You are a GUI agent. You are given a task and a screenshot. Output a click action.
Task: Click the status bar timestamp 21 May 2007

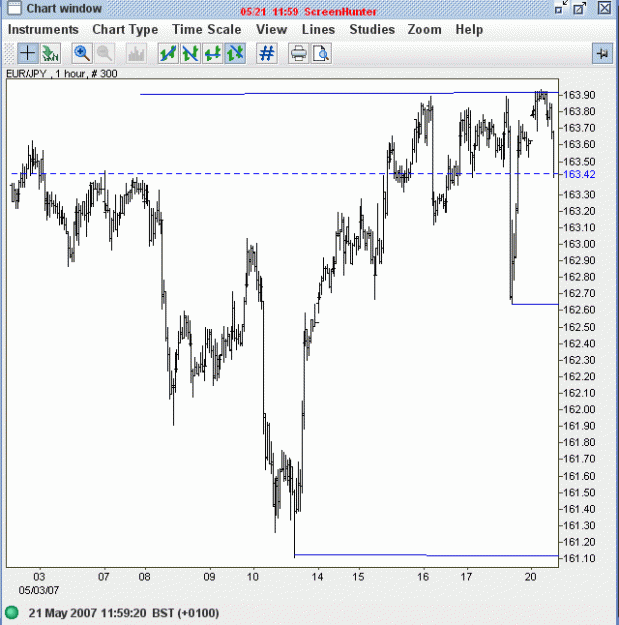[x=124, y=613]
